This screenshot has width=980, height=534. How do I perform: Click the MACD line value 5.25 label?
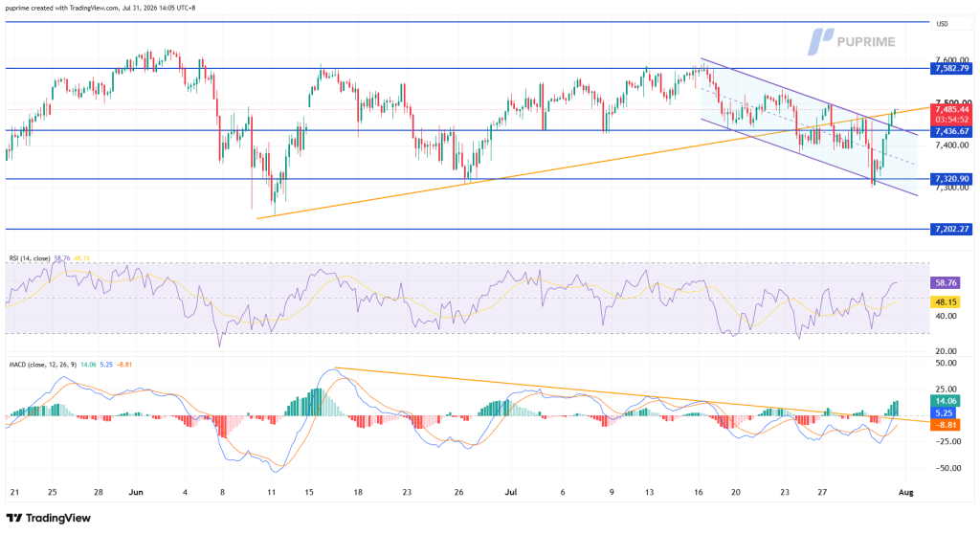pos(945,412)
